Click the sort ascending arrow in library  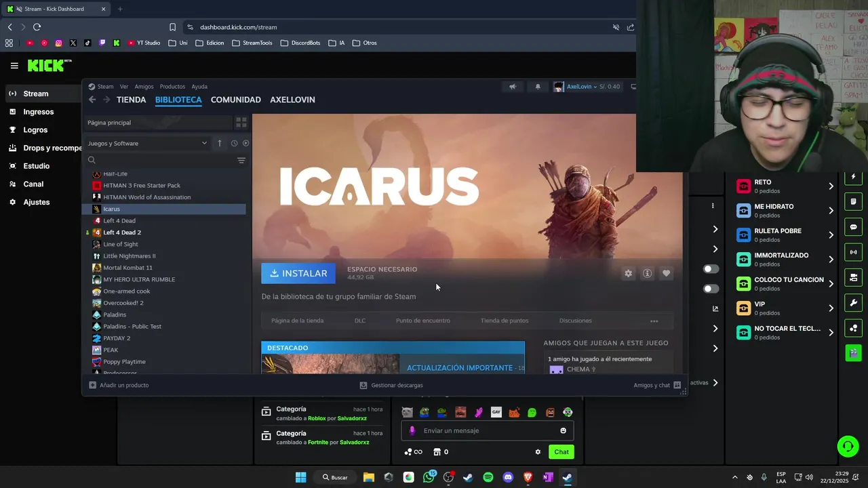[220, 143]
